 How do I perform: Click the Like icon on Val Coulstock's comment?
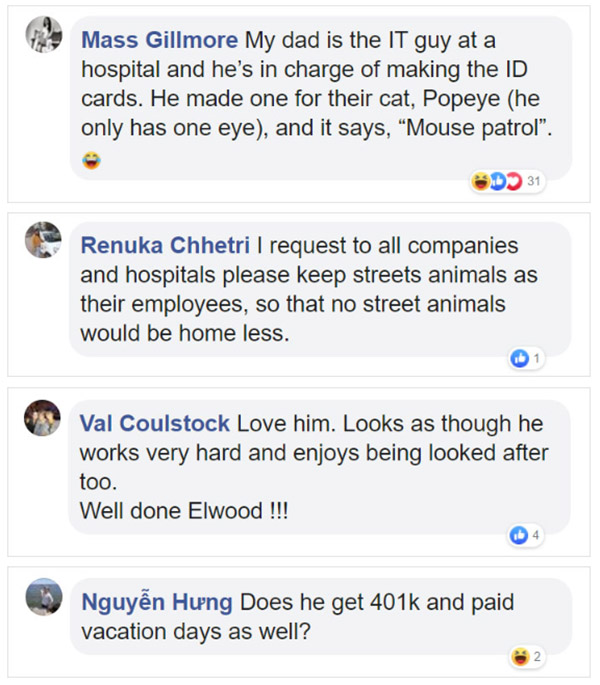(518, 535)
